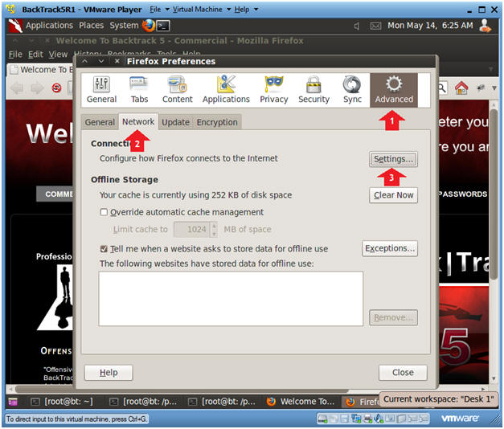Open the Tabs preferences pane
This screenshot has height=429, width=504.
click(139, 90)
